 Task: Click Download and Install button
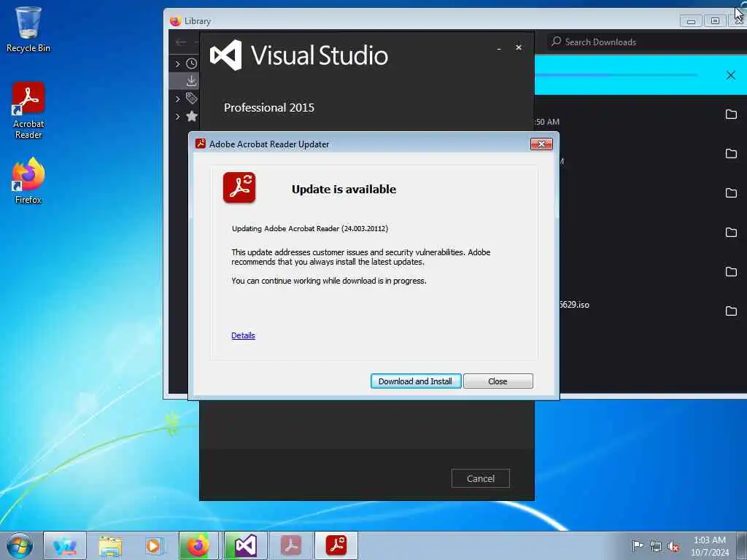tap(415, 381)
